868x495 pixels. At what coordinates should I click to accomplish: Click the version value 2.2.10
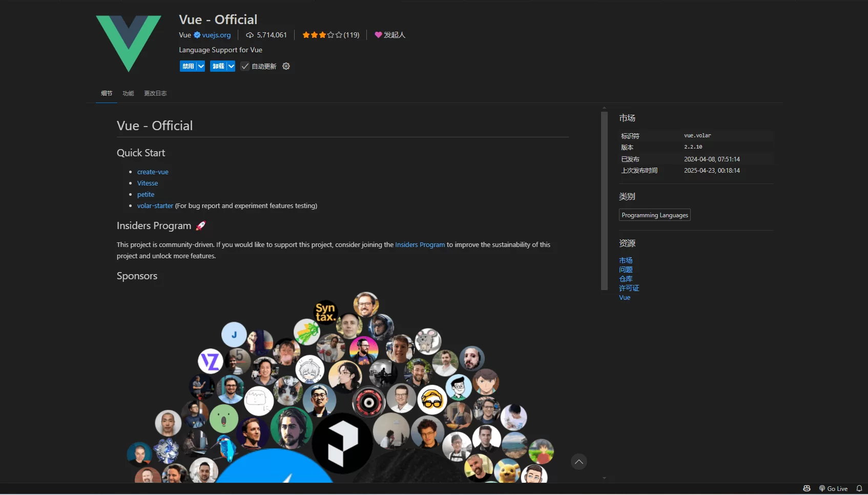click(x=693, y=147)
